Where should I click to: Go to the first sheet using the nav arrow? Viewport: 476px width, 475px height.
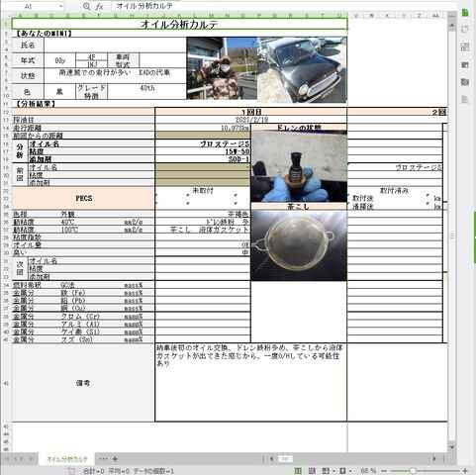[x=7, y=458]
